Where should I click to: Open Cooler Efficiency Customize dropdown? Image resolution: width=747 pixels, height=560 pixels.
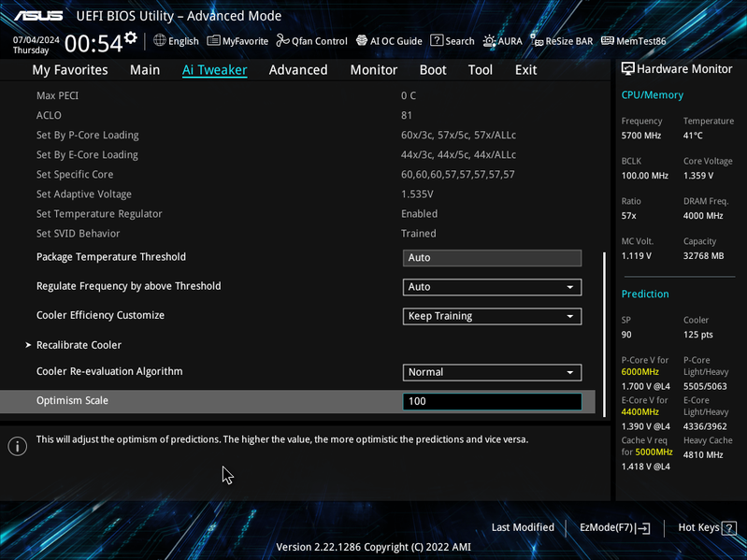[492, 316]
